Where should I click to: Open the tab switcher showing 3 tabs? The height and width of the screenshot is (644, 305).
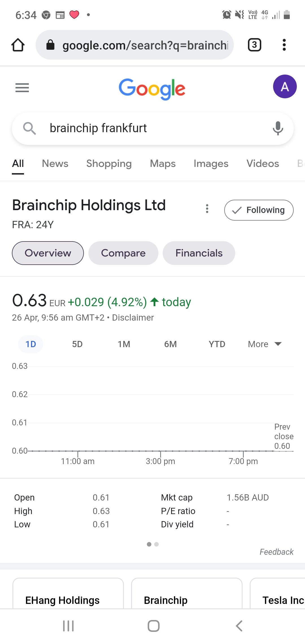coord(254,45)
